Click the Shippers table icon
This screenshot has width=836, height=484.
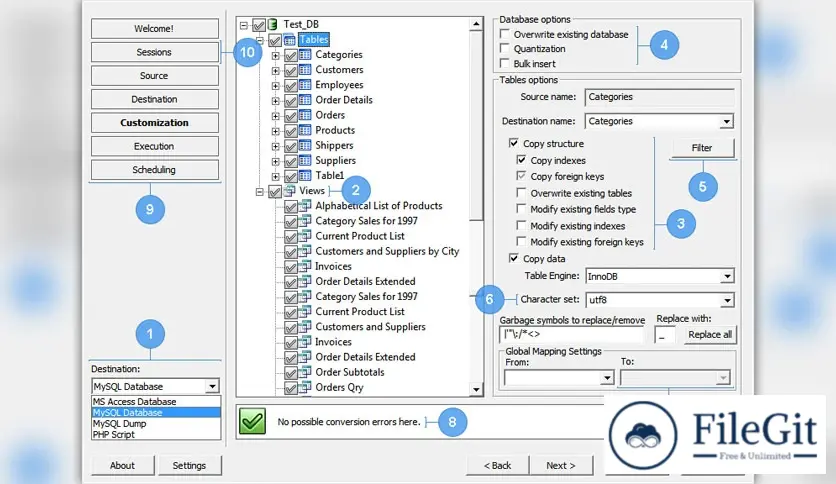click(x=305, y=146)
